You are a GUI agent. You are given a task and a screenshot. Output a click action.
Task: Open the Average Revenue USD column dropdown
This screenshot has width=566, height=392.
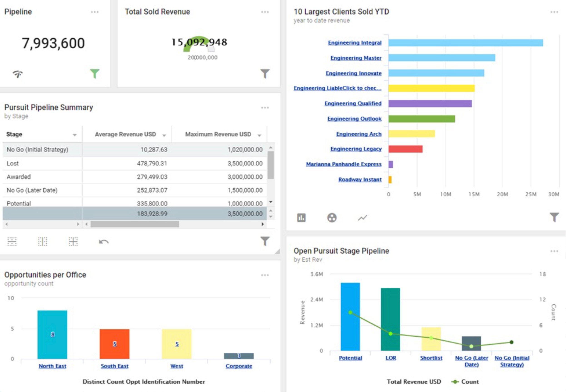[x=164, y=135]
